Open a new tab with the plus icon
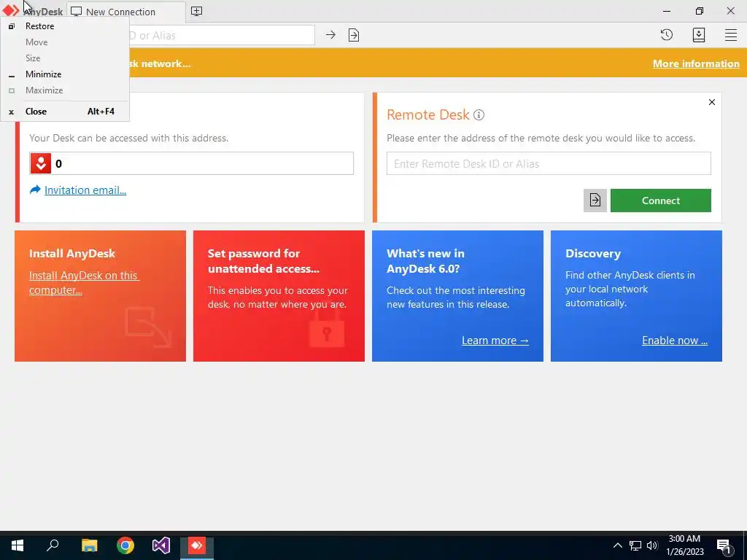747x560 pixels. click(x=196, y=11)
